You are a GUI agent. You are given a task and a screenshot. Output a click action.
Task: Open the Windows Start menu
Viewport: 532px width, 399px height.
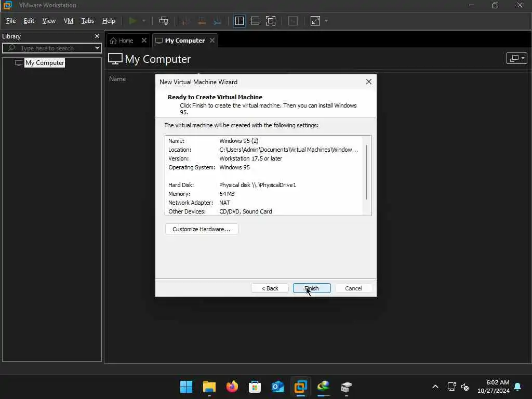(186, 387)
